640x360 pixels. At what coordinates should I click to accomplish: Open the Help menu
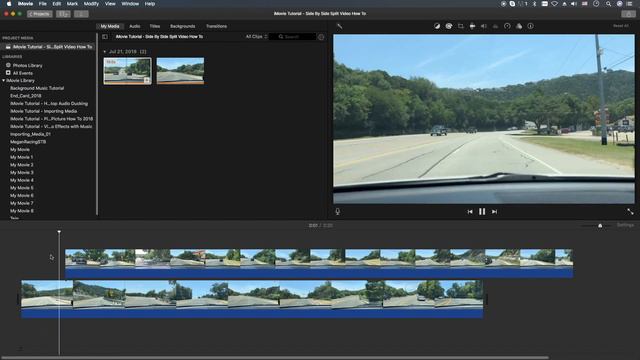[x=150, y=4]
